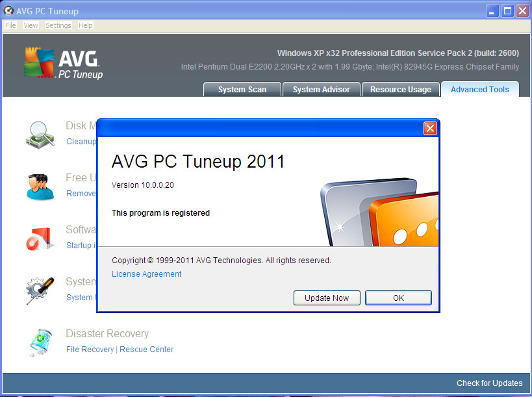Image resolution: width=532 pixels, height=397 pixels.
Task: Click the Version 10.0.0.20 text
Action: tap(143, 185)
